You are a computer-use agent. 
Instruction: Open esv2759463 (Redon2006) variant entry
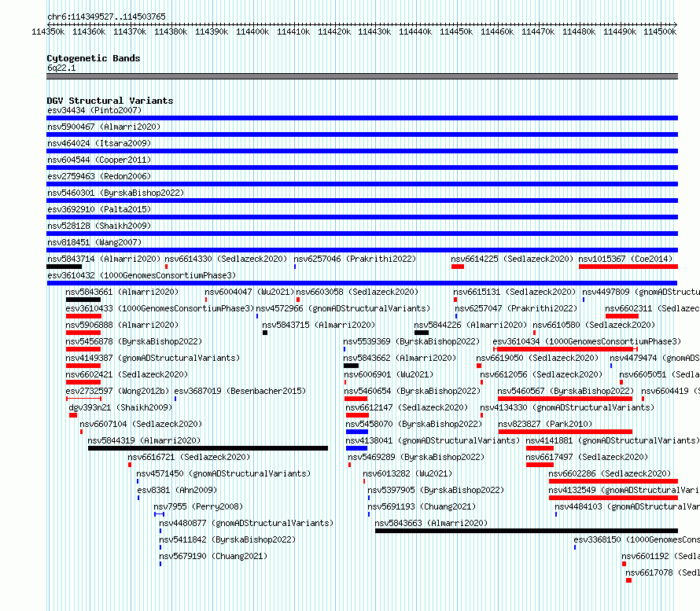99,176
